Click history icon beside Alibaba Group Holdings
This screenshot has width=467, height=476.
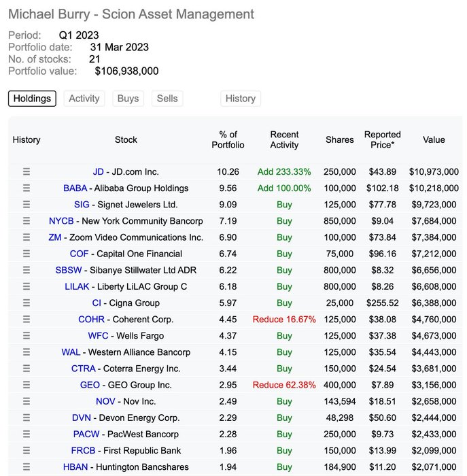pyautogui.click(x=27, y=188)
